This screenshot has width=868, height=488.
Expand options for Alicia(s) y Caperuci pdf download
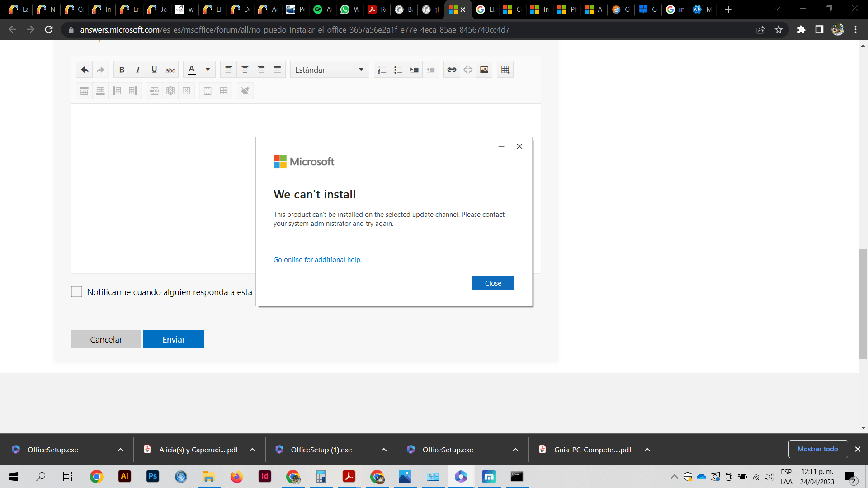252,450
